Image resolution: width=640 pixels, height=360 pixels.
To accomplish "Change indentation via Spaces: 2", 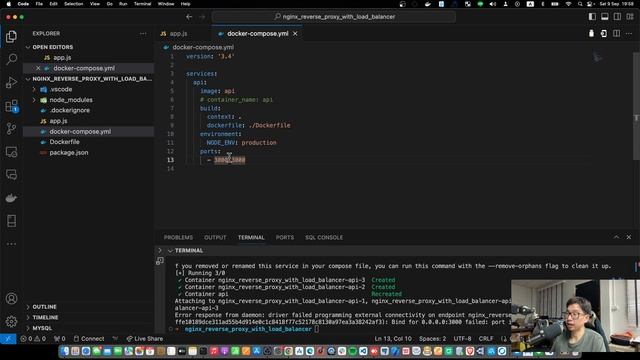I will [432, 339].
